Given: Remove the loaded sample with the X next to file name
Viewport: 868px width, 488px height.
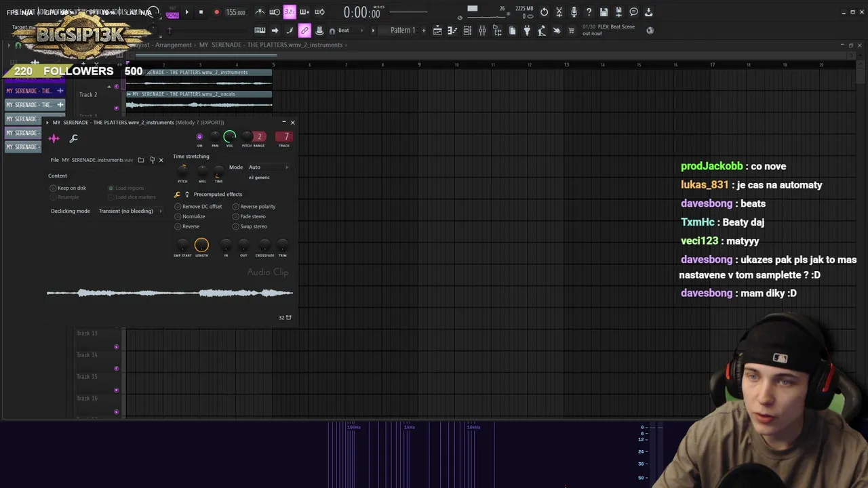Looking at the screenshot, I should point(161,160).
